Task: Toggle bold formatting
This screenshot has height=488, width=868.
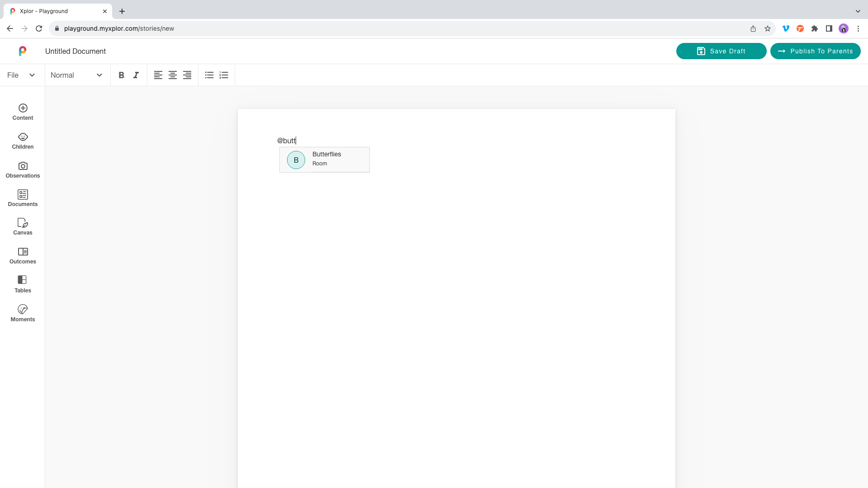Action: pyautogui.click(x=121, y=75)
